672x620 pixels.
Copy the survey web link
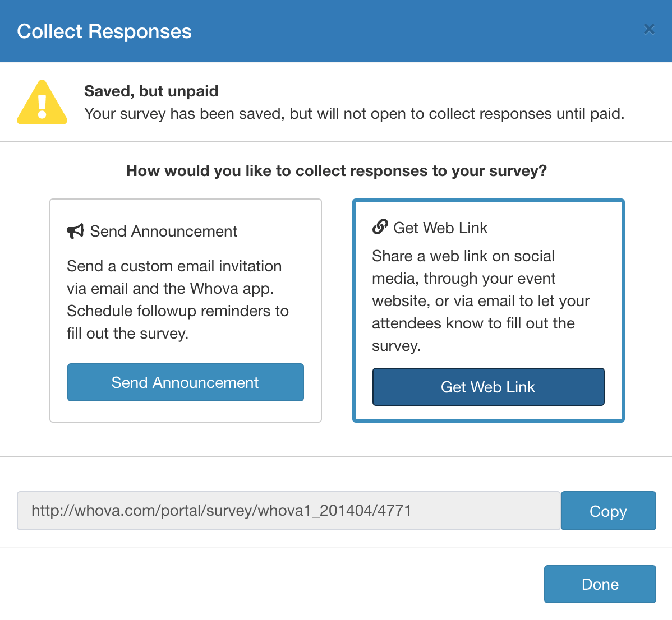tap(608, 511)
